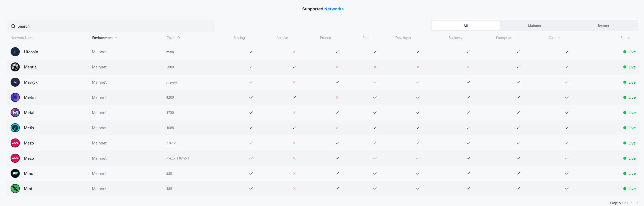Click the Metis network logo icon

[x=15, y=128]
